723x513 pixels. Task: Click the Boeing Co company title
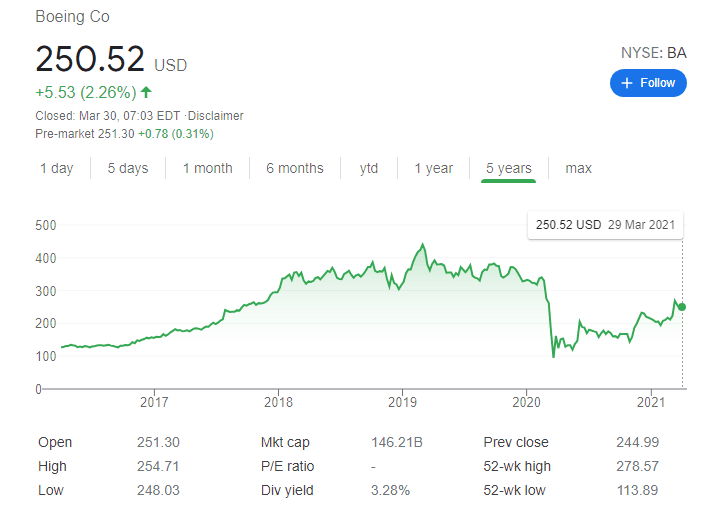click(x=72, y=17)
